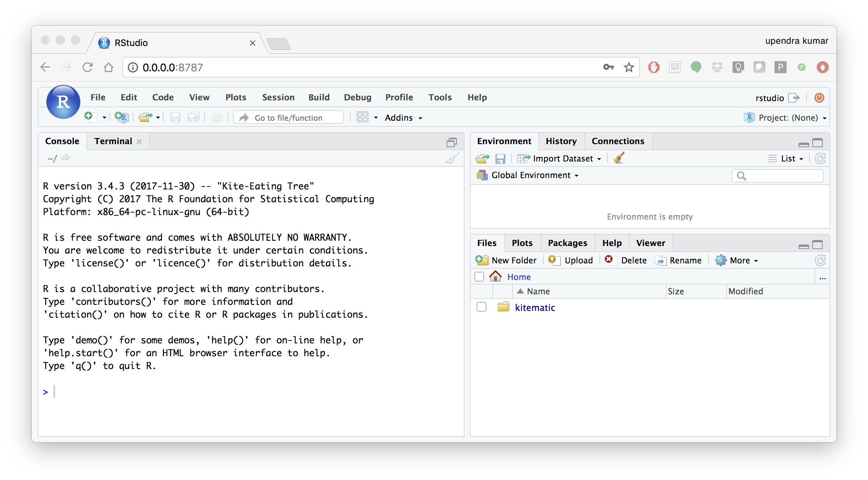Open the File menu
This screenshot has width=868, height=480.
[98, 97]
